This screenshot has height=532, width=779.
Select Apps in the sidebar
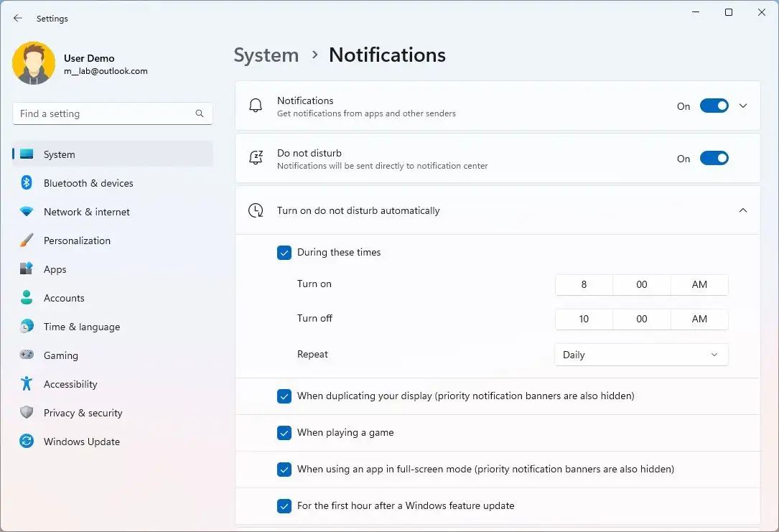click(55, 269)
